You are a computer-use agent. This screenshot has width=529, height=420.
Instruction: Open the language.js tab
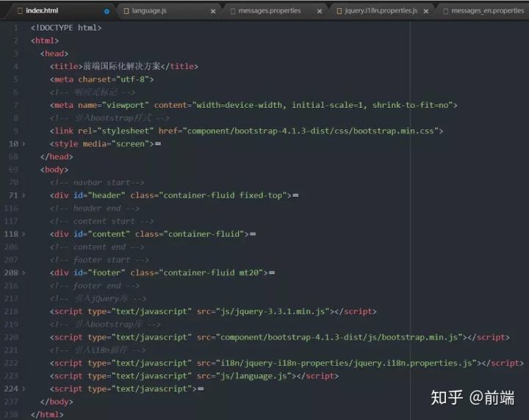tap(149, 11)
